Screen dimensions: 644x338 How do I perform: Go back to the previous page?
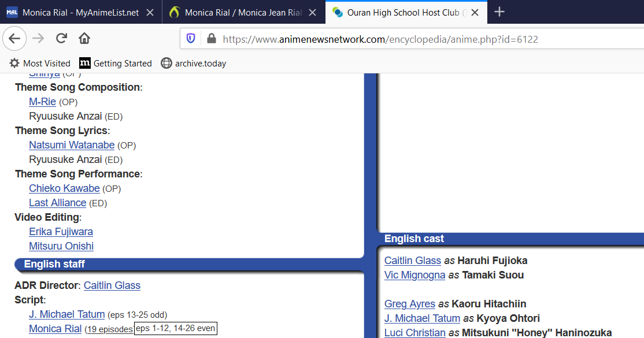pos(14,39)
